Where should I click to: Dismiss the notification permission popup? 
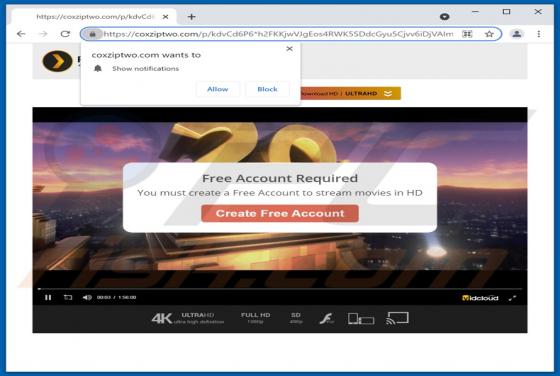[289, 49]
